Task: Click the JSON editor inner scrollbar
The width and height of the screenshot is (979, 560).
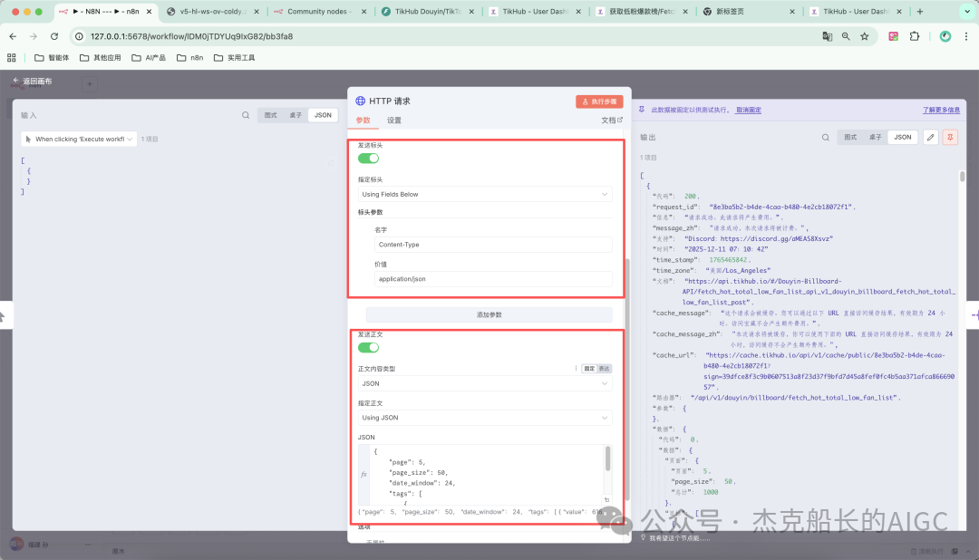Action: pyautogui.click(x=607, y=459)
